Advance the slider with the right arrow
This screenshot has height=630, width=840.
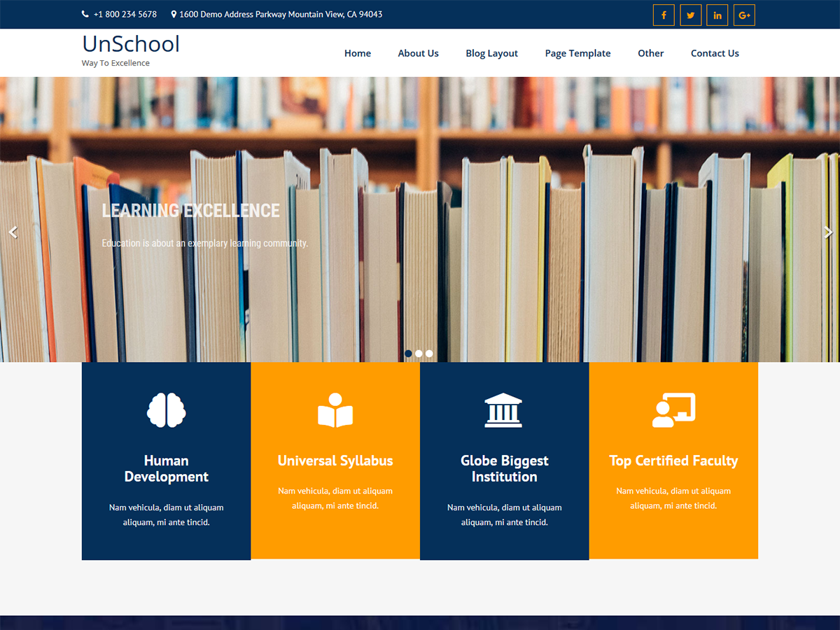click(829, 232)
